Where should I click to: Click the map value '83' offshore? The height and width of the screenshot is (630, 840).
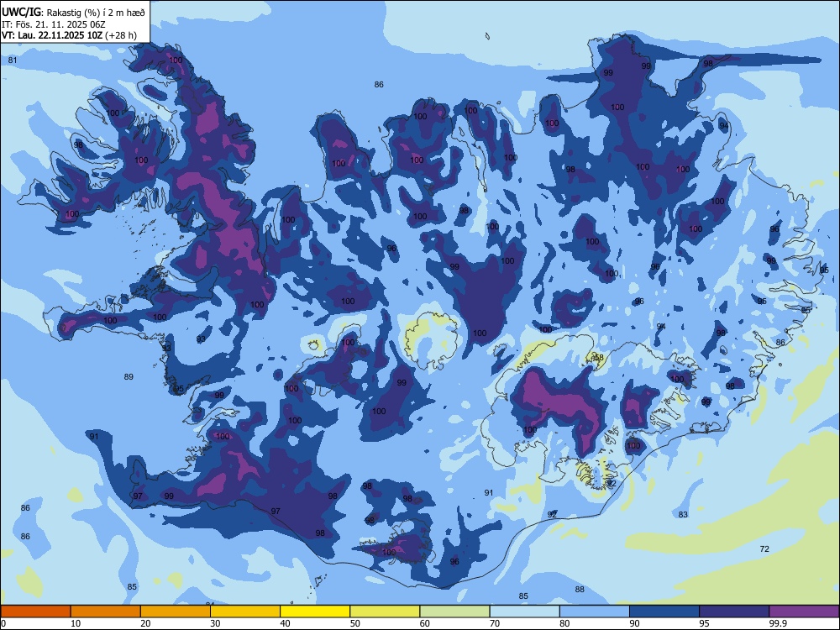coord(683,514)
